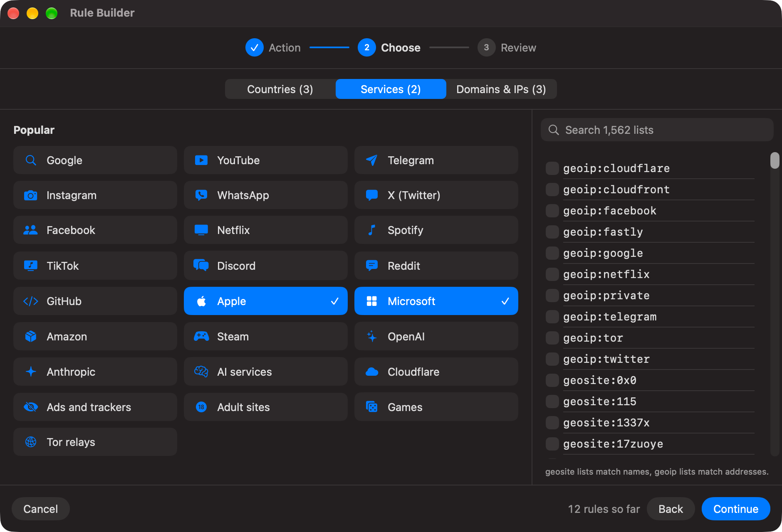Click the Netflix screen icon
The height and width of the screenshot is (532, 782).
click(201, 230)
